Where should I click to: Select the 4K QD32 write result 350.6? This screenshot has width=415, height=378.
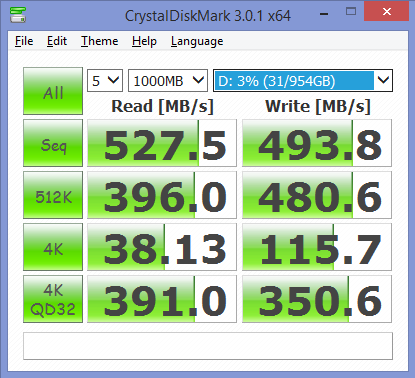(317, 299)
